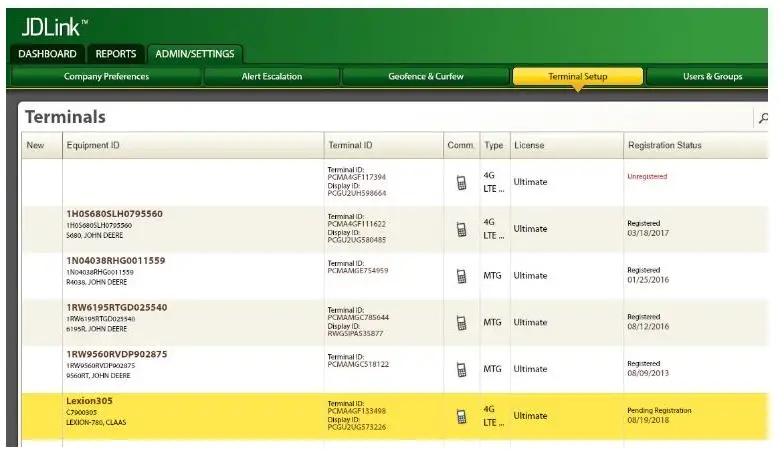Viewport: 781px width, 457px height.
Task: Open Geofence & Curfew section
Action: click(426, 77)
